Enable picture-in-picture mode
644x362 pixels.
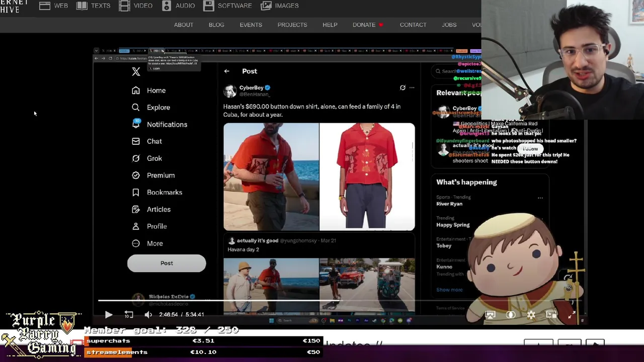551,315
